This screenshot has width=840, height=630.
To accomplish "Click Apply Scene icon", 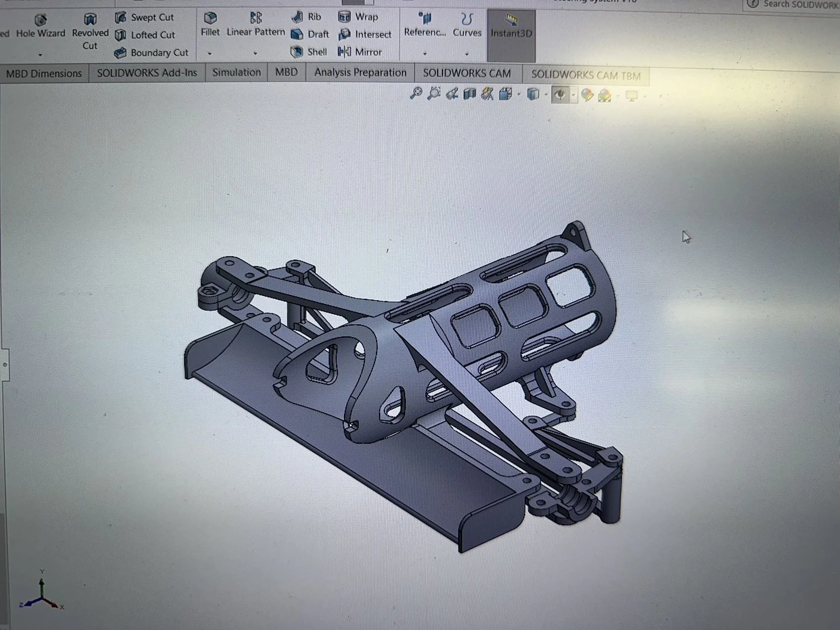I will tap(605, 95).
